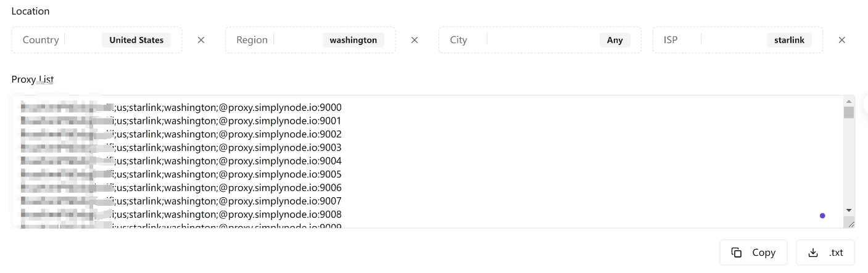Viewport: 868px width, 273px height.
Task: Open the ISP dropdown showing starlink
Action: click(738, 40)
